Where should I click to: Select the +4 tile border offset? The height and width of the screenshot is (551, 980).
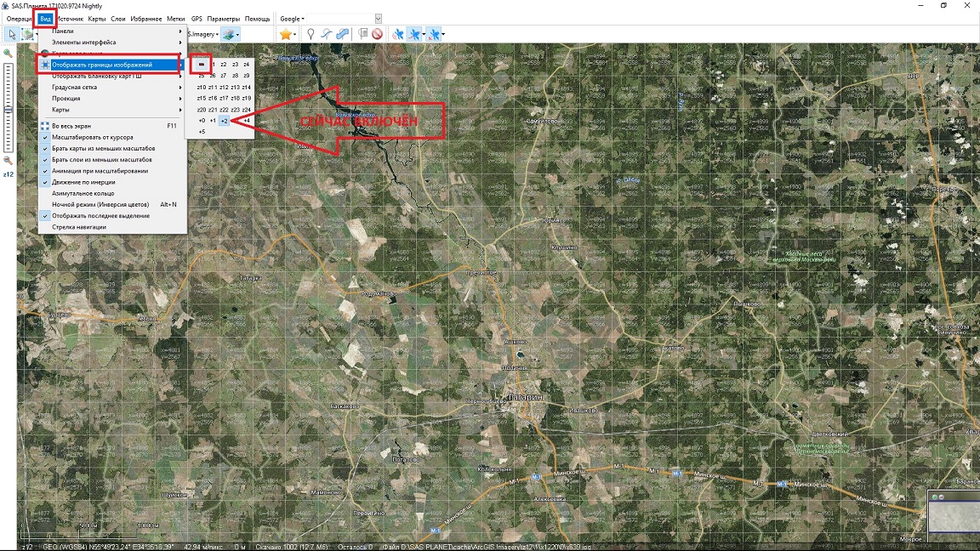coord(246,121)
